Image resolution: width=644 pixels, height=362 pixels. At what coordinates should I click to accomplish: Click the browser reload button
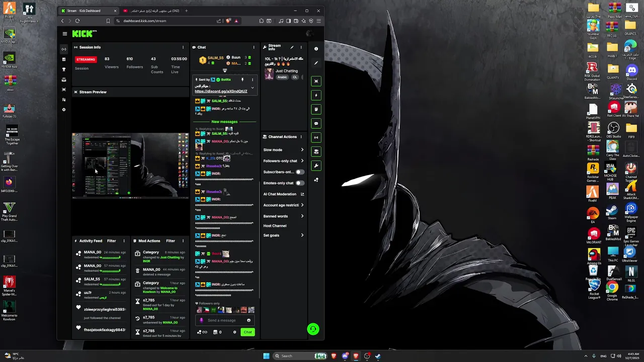point(77,21)
